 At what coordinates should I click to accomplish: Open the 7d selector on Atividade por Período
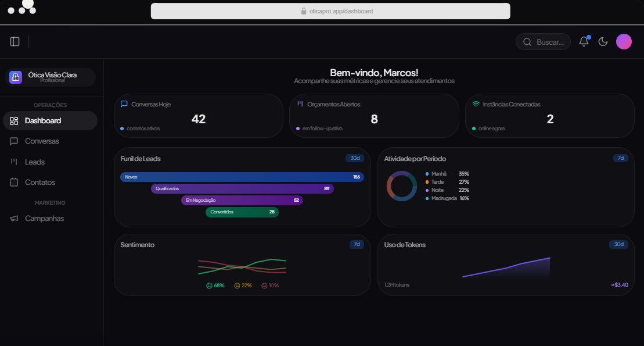coord(620,158)
